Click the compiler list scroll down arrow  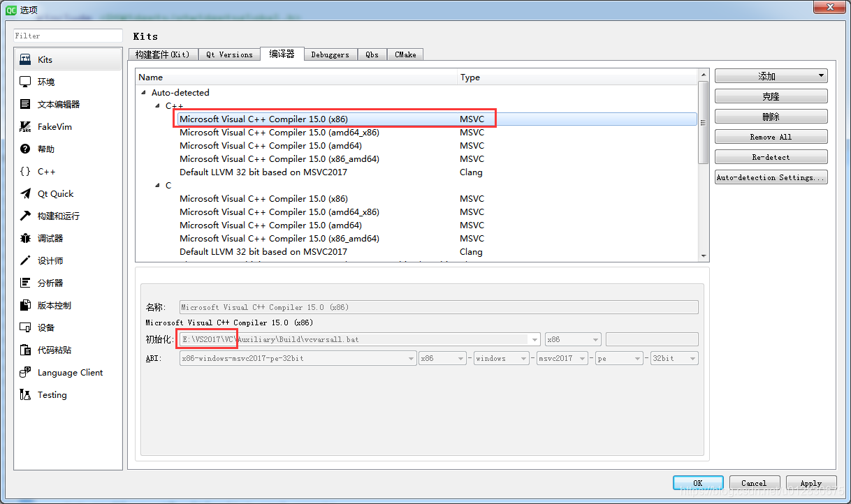click(x=703, y=256)
